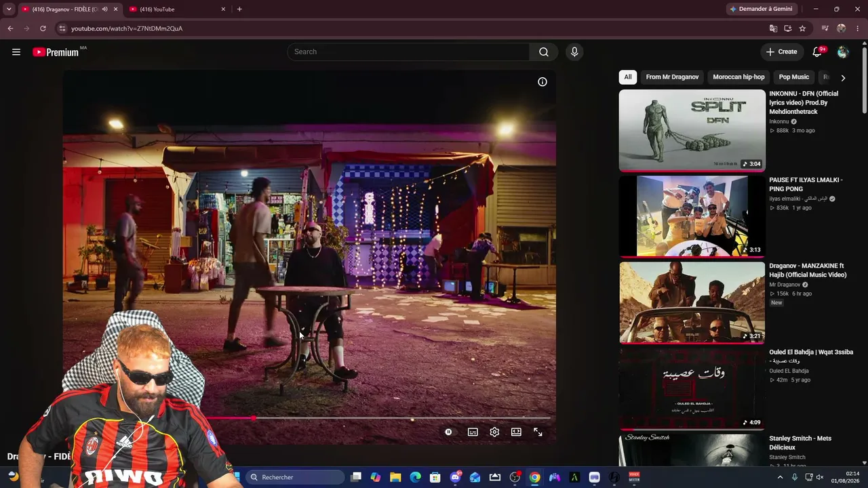Reload the current YouTube page

pos(43,28)
